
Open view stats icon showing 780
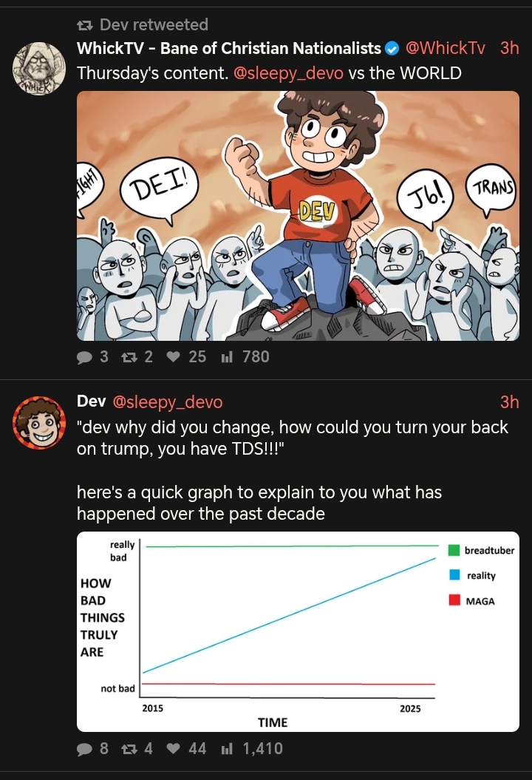pos(227,356)
